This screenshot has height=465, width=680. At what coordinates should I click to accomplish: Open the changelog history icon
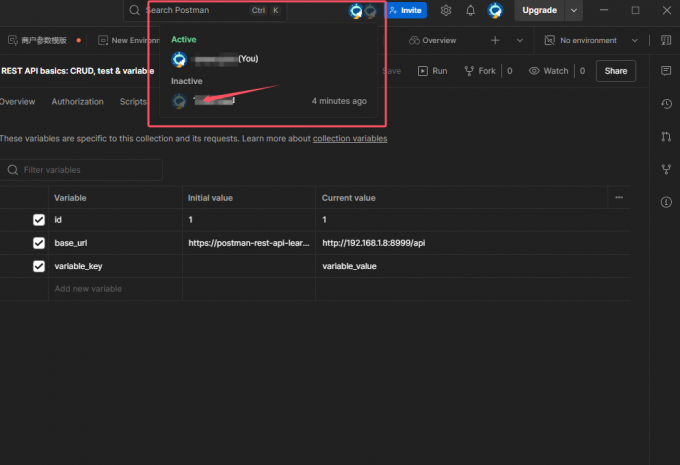click(x=666, y=104)
